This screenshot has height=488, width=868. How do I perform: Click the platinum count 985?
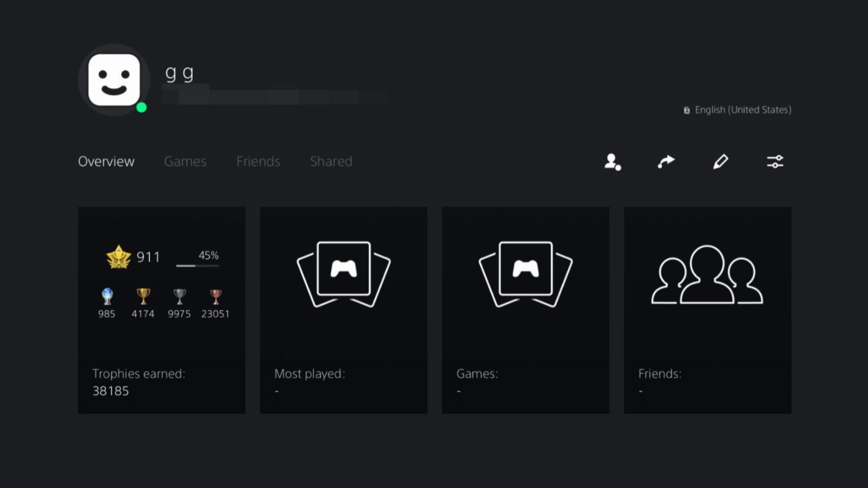(x=107, y=314)
